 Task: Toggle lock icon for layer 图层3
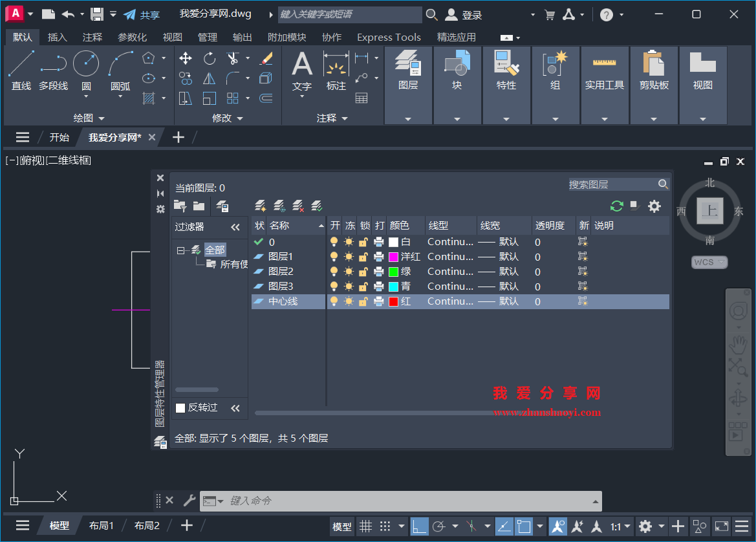click(x=363, y=287)
